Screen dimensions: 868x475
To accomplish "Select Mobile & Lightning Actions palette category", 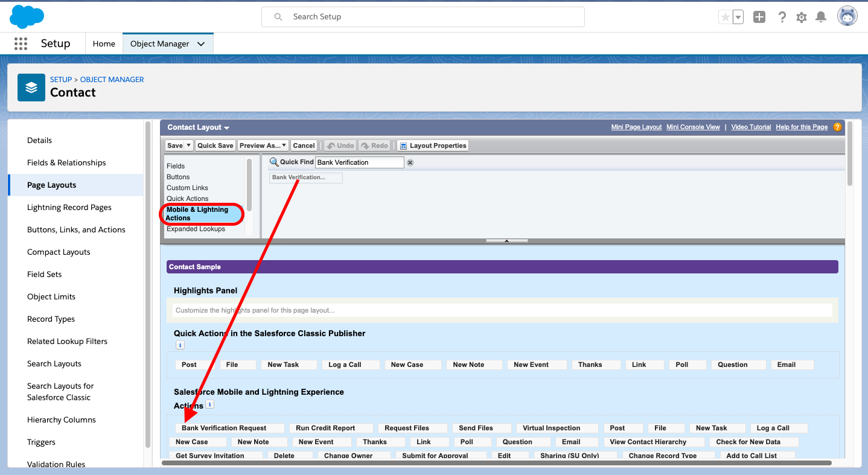I will (x=204, y=214).
